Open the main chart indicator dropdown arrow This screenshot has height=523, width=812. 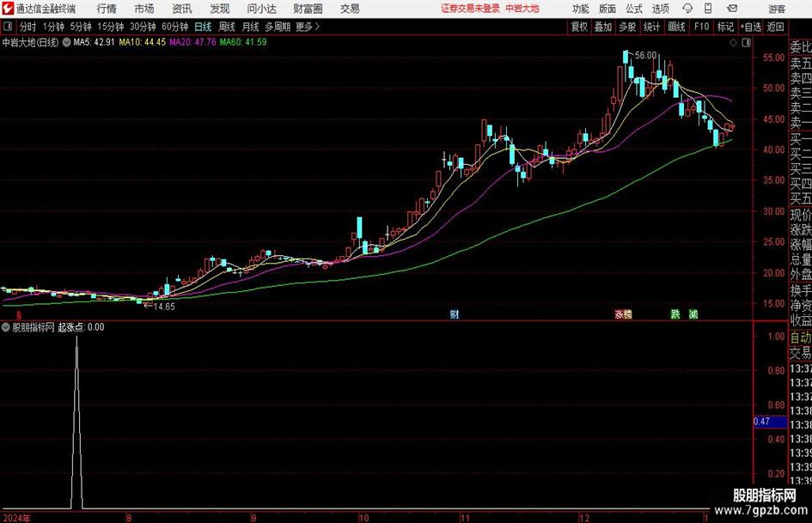pyautogui.click(x=66, y=42)
